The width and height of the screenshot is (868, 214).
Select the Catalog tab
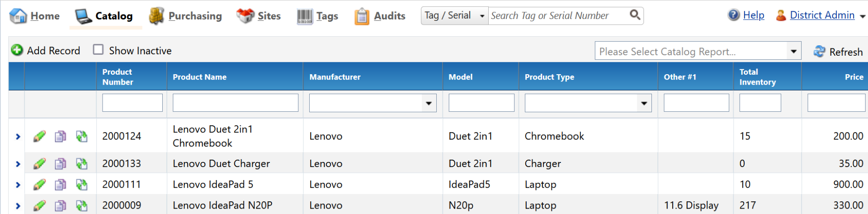pos(104,16)
